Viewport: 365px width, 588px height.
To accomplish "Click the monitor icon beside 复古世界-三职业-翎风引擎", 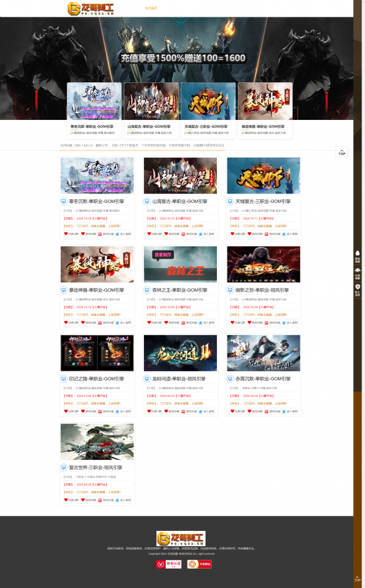I will pyautogui.click(x=63, y=467).
